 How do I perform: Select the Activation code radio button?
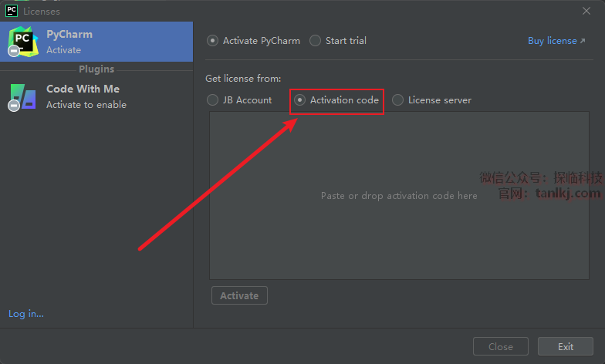pyautogui.click(x=299, y=100)
